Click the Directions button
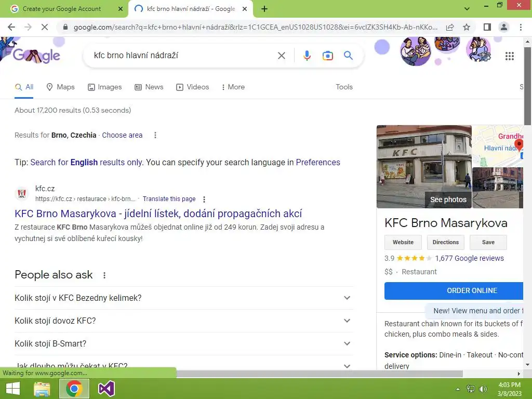Image resolution: width=532 pixels, height=399 pixels. (445, 242)
